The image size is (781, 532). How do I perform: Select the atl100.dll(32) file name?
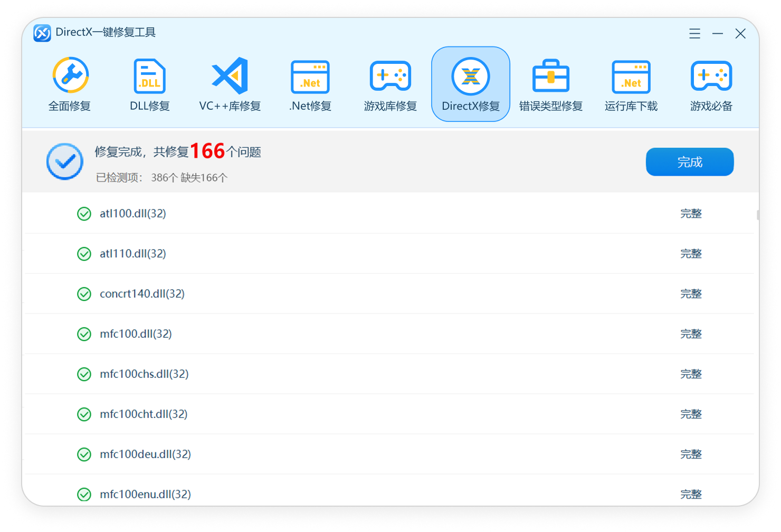pyautogui.click(x=133, y=213)
